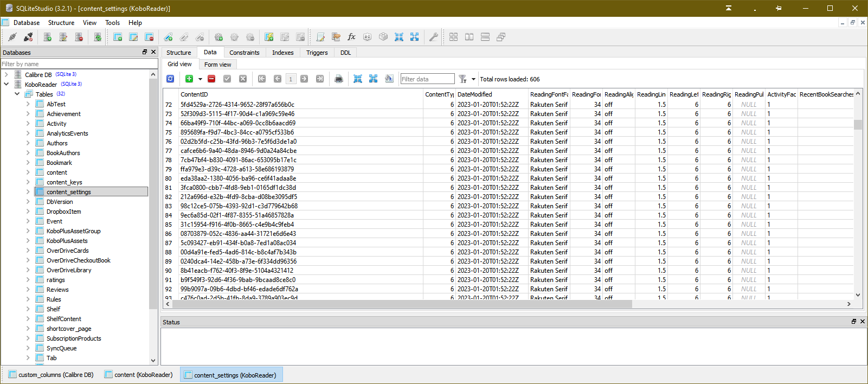
Task: Select the Shelf table in tree
Action: coord(54,309)
